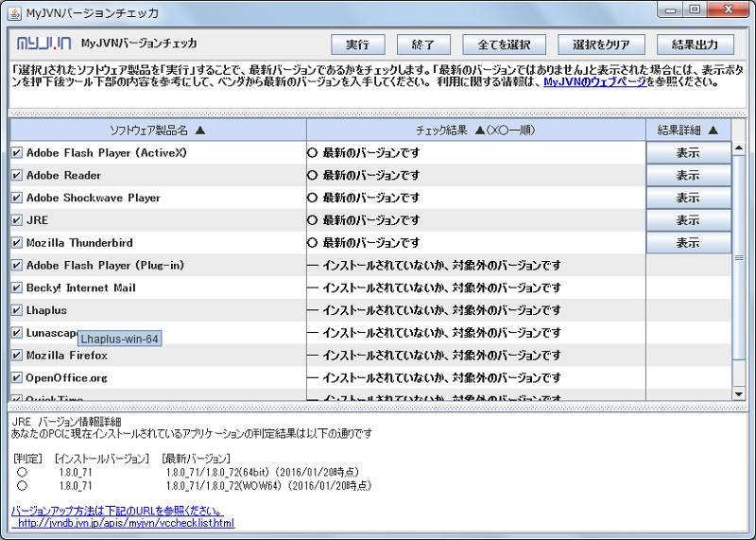This screenshot has height=540, width=756.
Task: Toggle the Lunascape checkbox
Action: coord(17,333)
